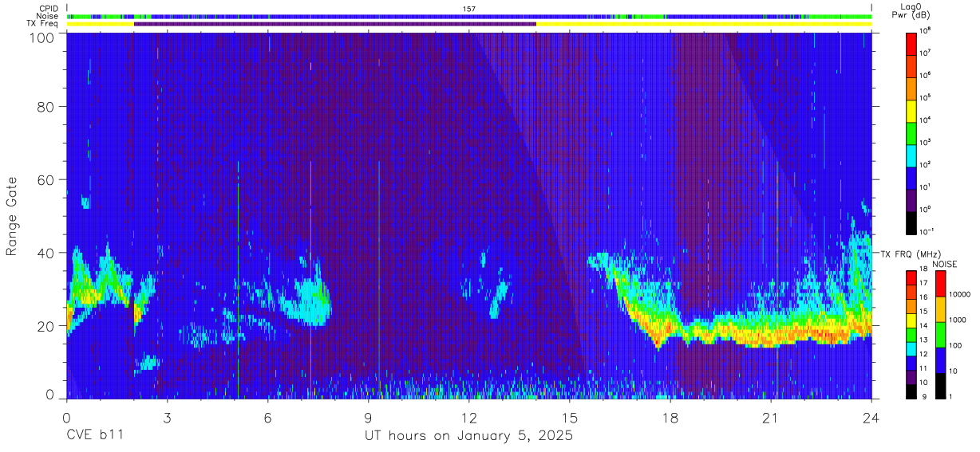This screenshot has width=980, height=452.
Task: Click the 100 tick on the Range Gate axis
Action: click(x=42, y=37)
